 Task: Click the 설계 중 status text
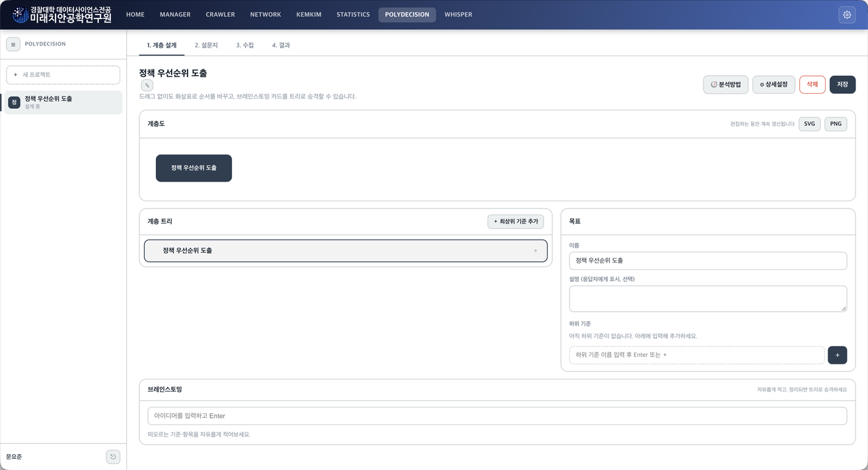32,106
